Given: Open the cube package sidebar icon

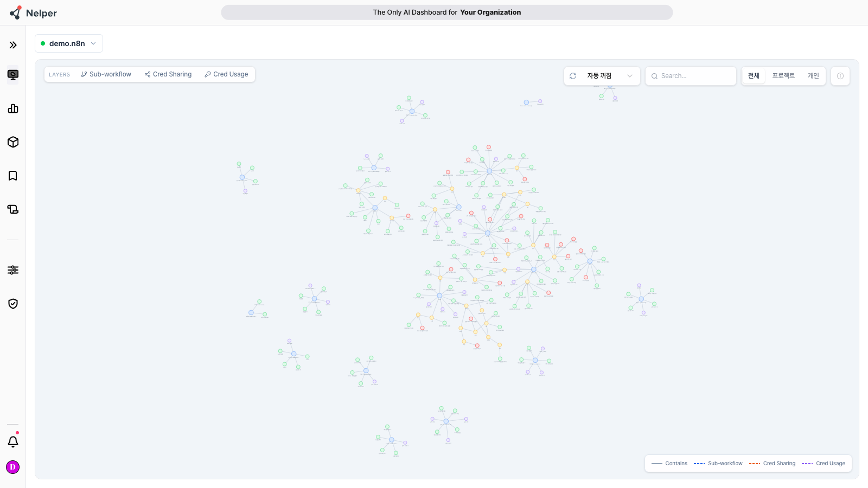Looking at the screenshot, I should coord(13,142).
